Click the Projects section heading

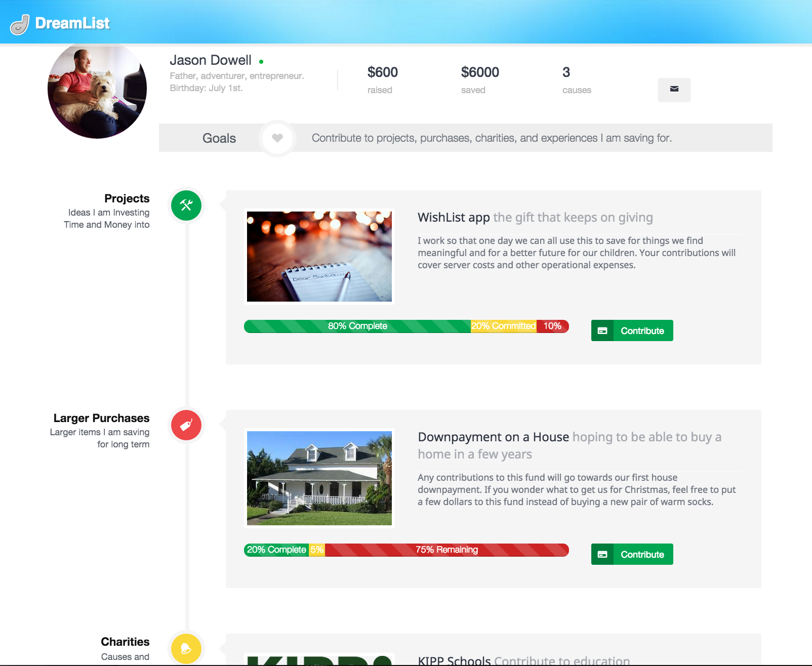(127, 198)
